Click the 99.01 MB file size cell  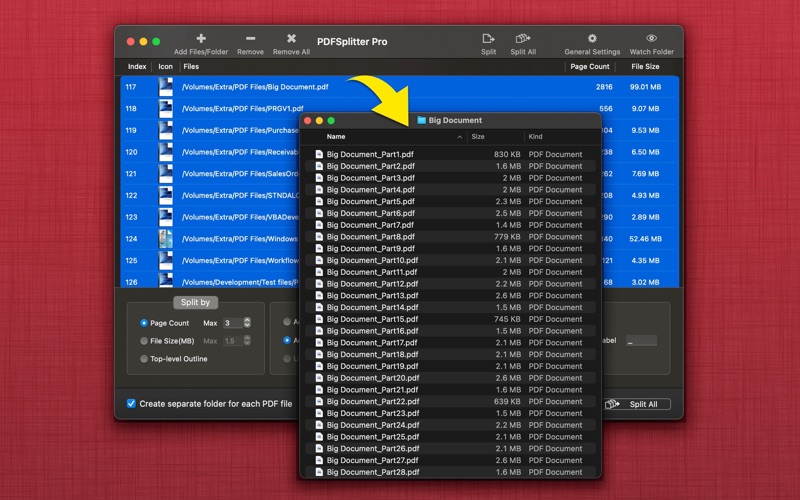click(645, 87)
